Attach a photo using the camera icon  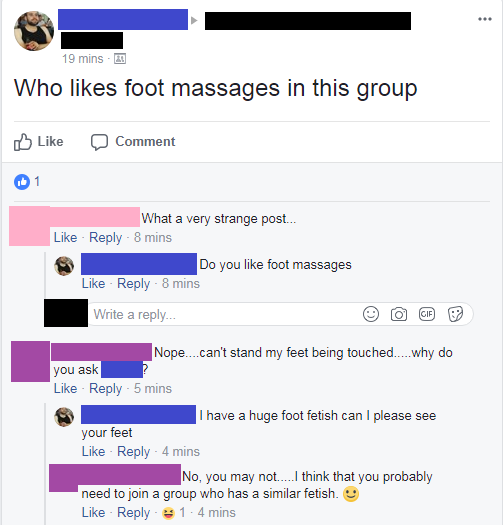399,314
